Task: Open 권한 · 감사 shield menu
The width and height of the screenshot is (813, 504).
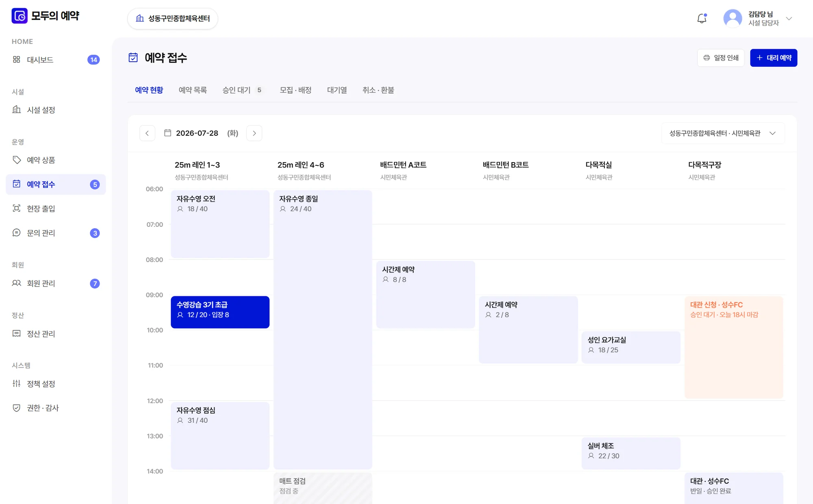Action: pos(56,408)
